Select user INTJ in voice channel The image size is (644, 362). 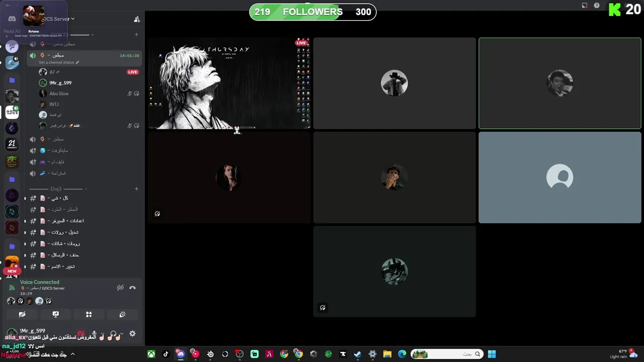click(54, 104)
